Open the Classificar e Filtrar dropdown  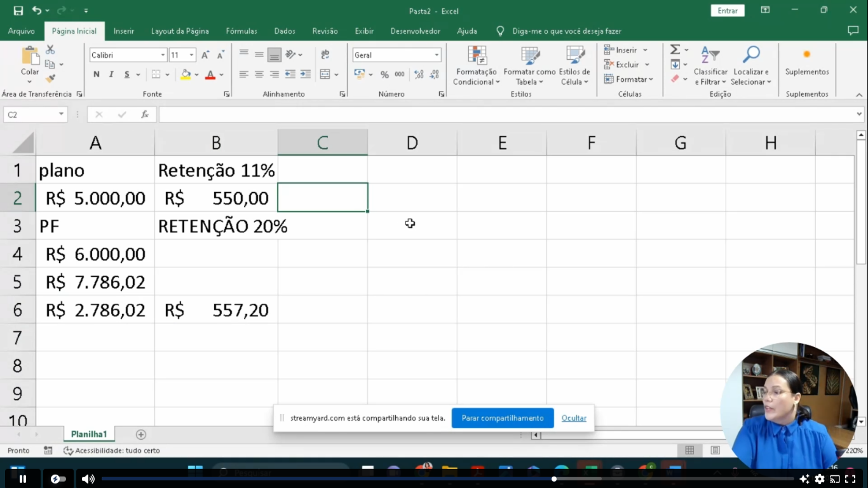click(x=710, y=65)
